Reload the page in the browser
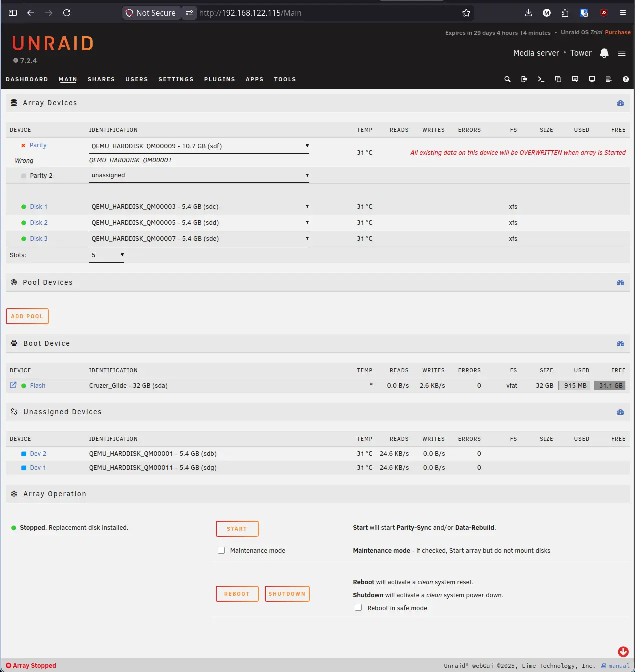This screenshot has height=672, width=635. pyautogui.click(x=67, y=13)
